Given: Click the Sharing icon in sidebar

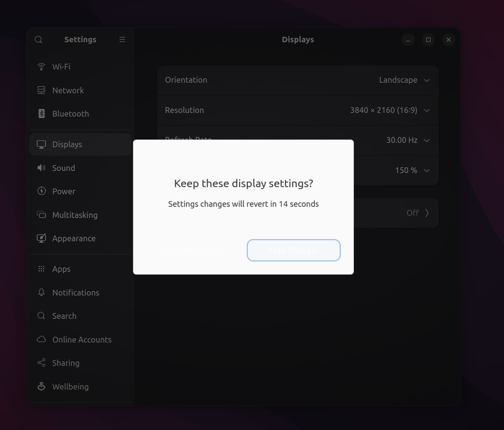Looking at the screenshot, I should pyautogui.click(x=42, y=363).
